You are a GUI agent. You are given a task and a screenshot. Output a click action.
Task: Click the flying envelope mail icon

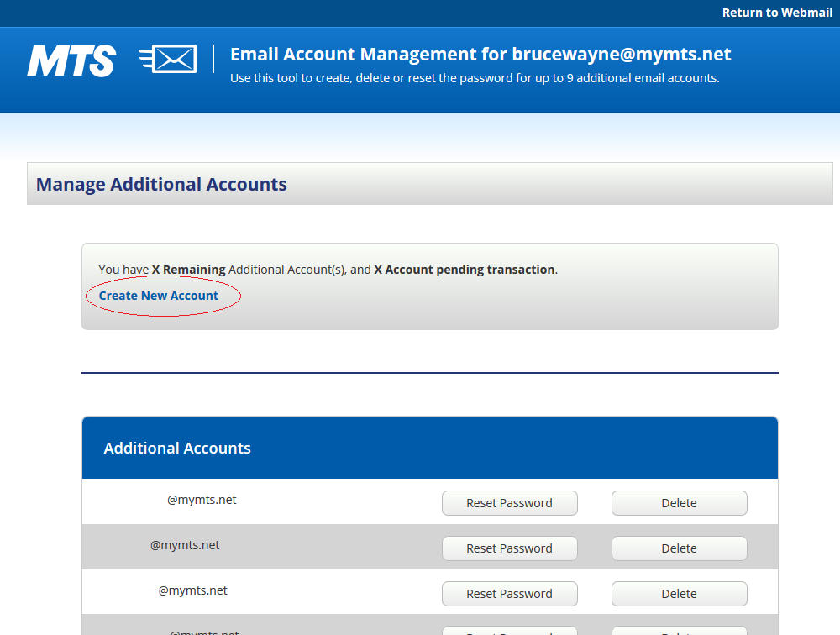click(x=168, y=59)
